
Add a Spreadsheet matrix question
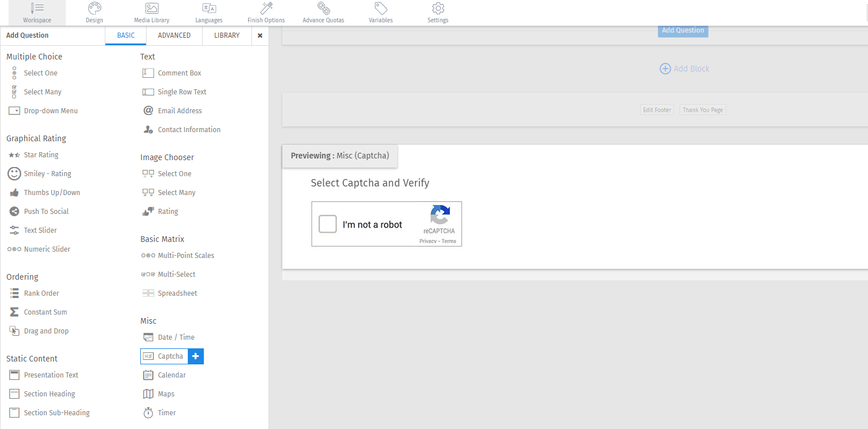(169, 293)
